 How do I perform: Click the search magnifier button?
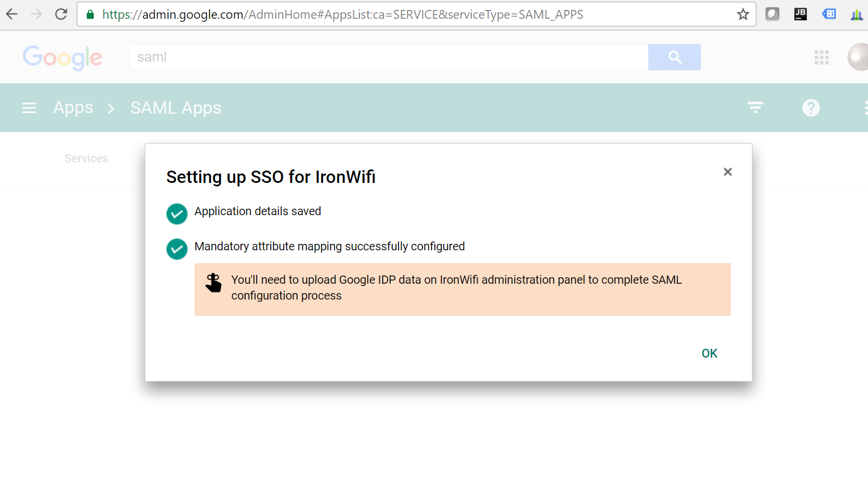674,57
